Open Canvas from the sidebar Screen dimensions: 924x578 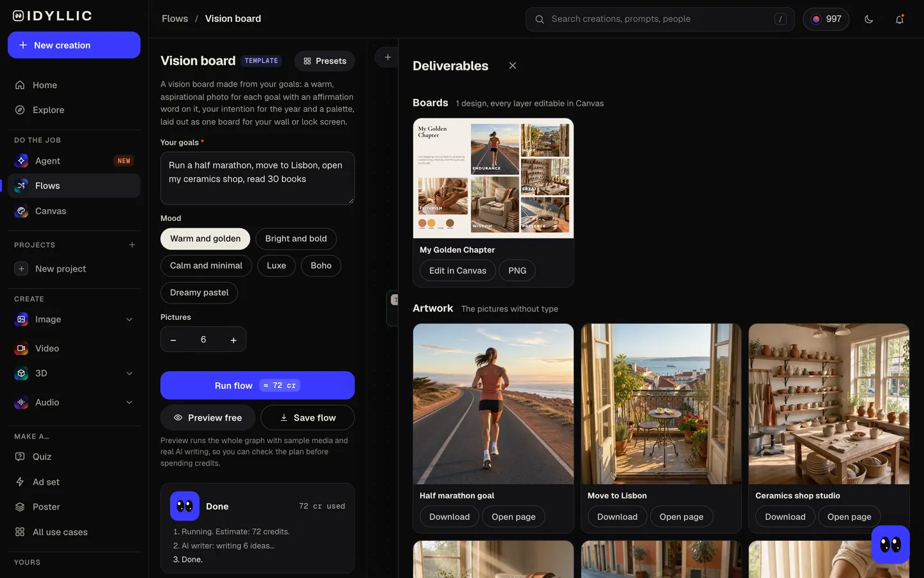click(74, 211)
